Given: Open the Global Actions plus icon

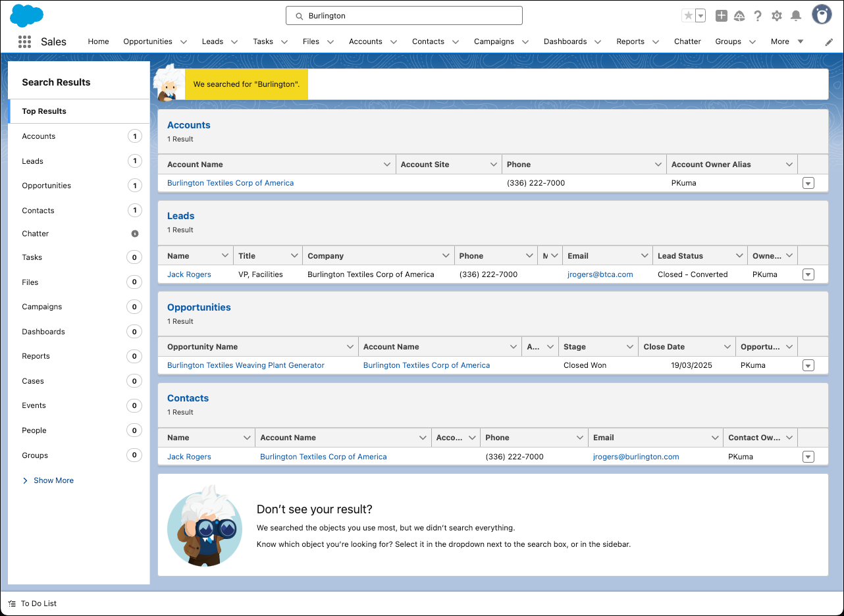Looking at the screenshot, I should tap(722, 15).
